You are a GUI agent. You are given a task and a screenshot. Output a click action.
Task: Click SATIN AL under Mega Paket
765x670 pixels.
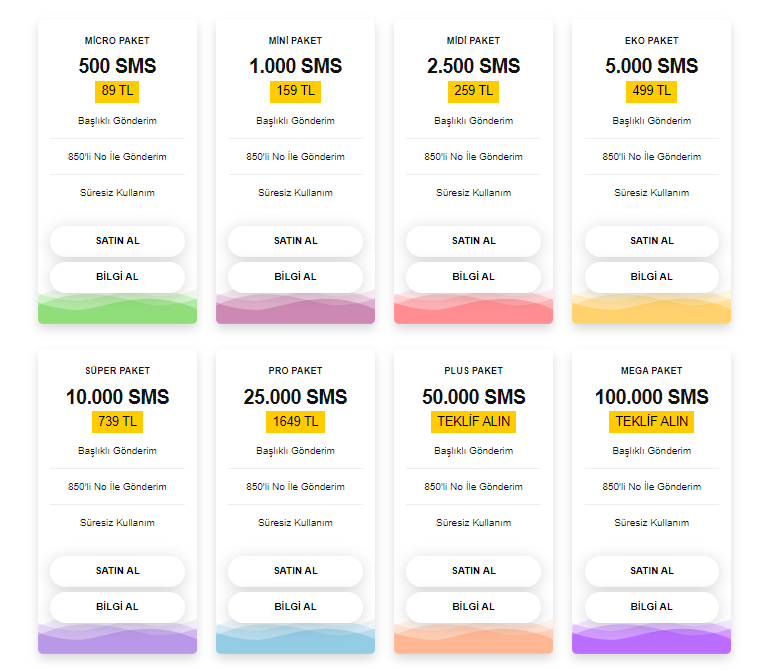tap(651, 571)
